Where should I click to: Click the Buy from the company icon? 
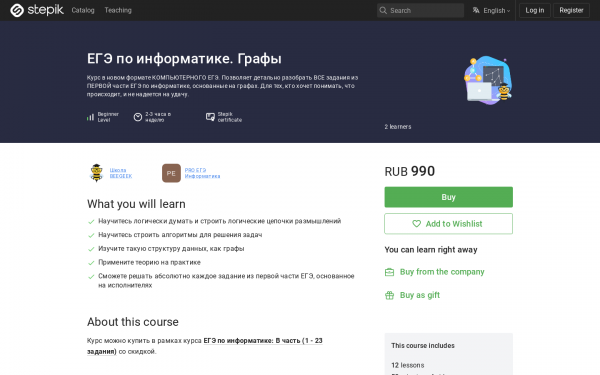coord(389,272)
